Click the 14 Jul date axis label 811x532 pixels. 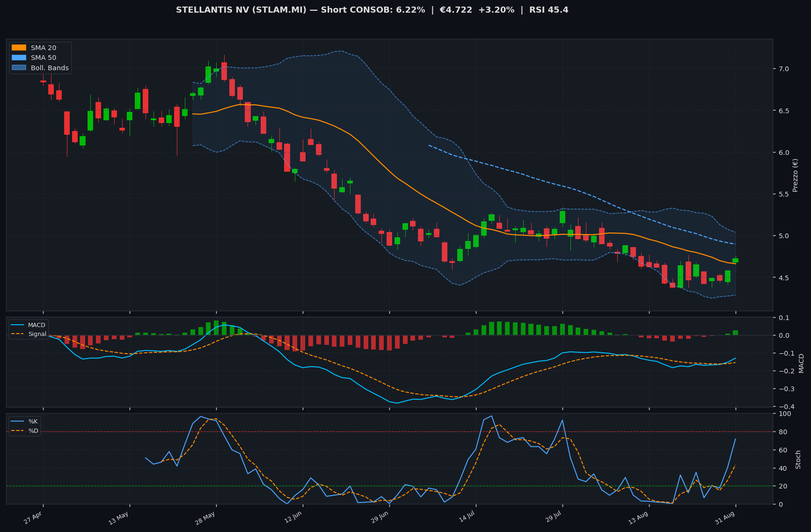click(467, 518)
